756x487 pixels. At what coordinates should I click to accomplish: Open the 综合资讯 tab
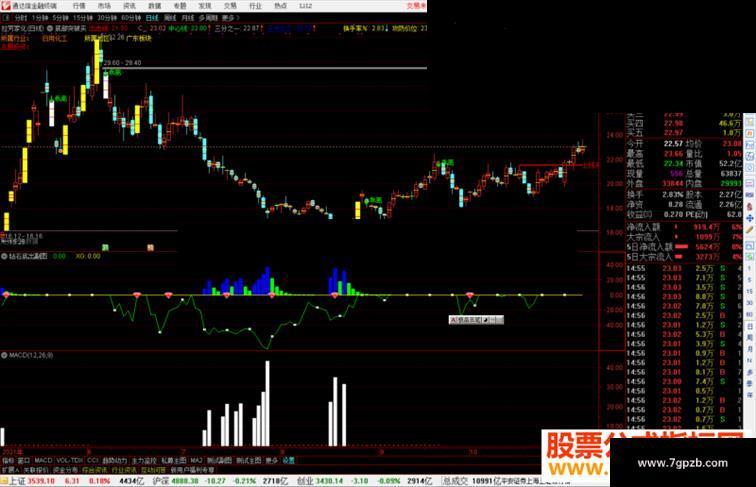[94, 470]
